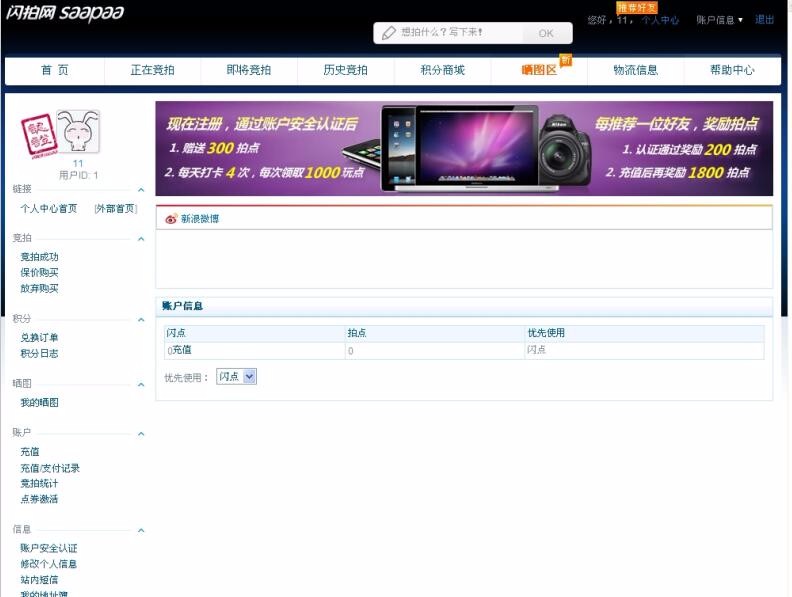Screen dimensions: 792x597
Task: Open 我的晒图 sidebar link
Action: coord(39,403)
